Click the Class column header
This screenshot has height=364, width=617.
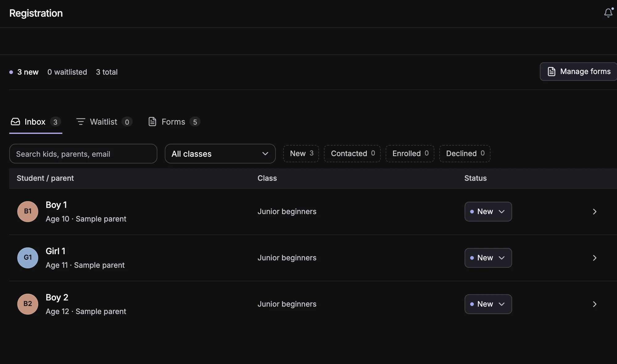click(x=267, y=178)
